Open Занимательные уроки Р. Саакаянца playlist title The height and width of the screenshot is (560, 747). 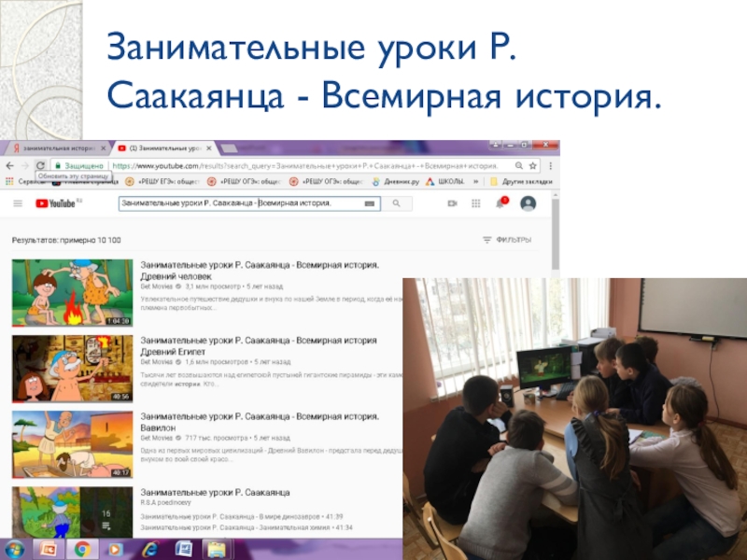click(215, 493)
